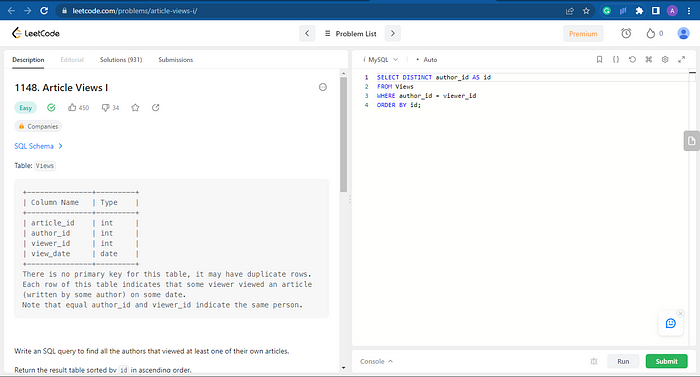Click the scroll down arrow of description
The image size is (700, 377).
(x=343, y=368)
